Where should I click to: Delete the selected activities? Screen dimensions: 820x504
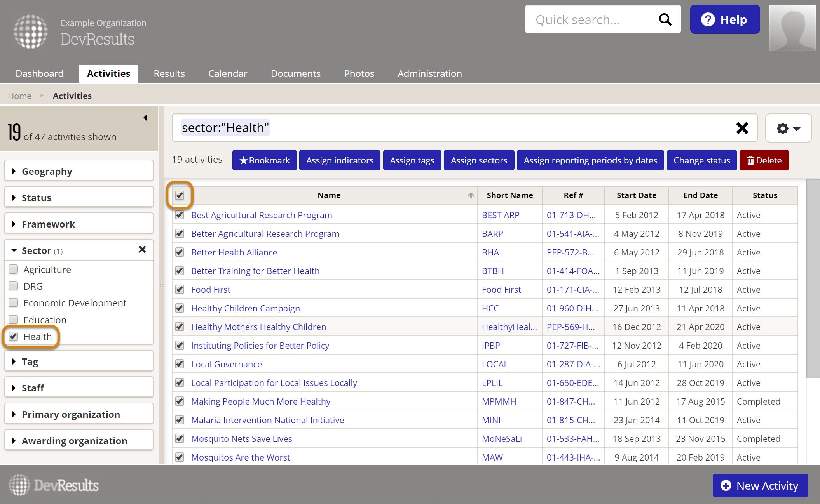tap(764, 160)
